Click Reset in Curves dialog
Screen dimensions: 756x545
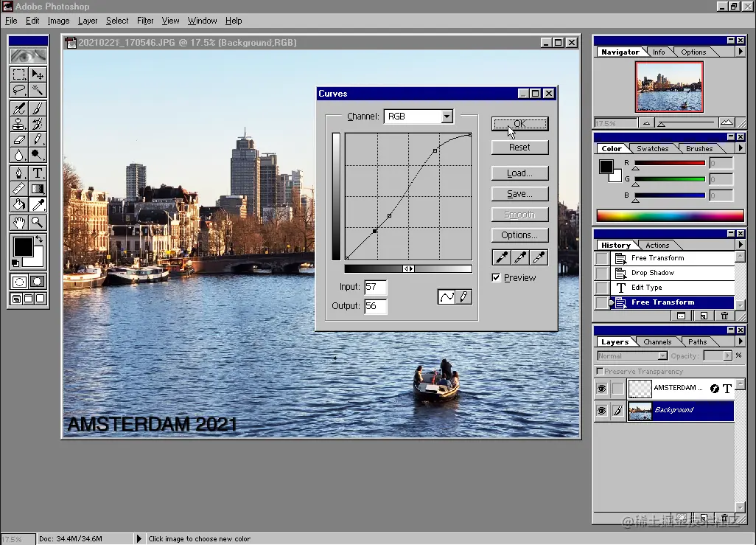click(519, 147)
